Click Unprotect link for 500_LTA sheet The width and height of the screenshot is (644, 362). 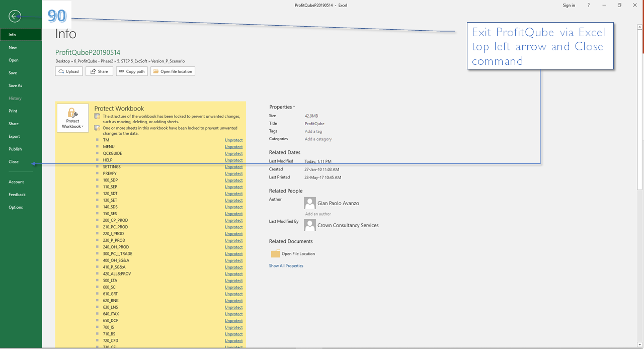point(233,281)
